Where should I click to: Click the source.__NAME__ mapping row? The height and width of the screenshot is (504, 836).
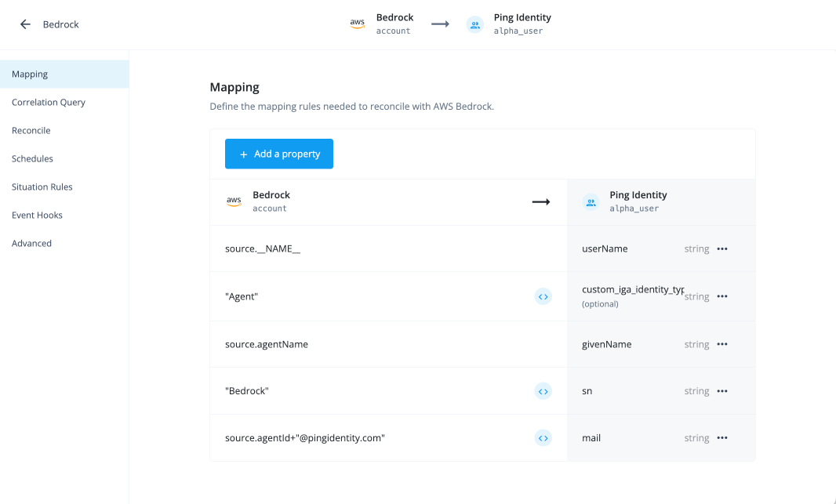[x=482, y=248]
